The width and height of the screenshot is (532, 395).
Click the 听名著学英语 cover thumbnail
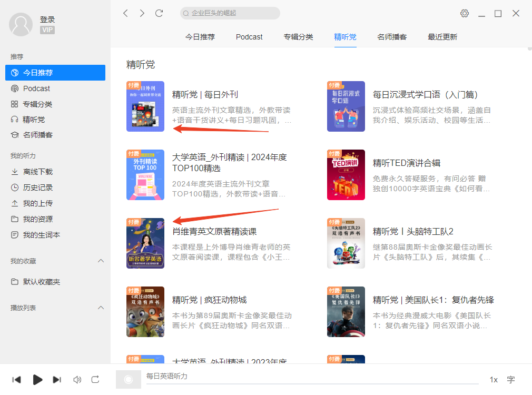pyautogui.click(x=145, y=243)
